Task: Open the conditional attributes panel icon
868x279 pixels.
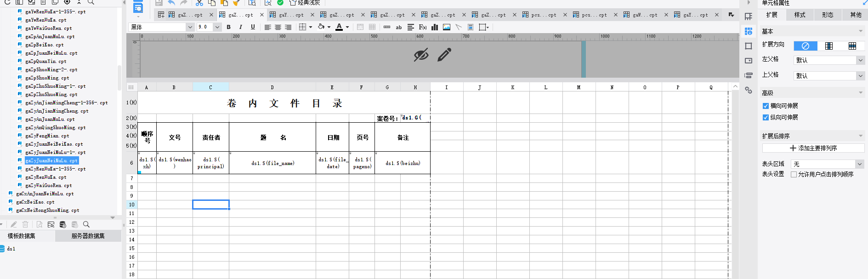Action: tap(749, 75)
